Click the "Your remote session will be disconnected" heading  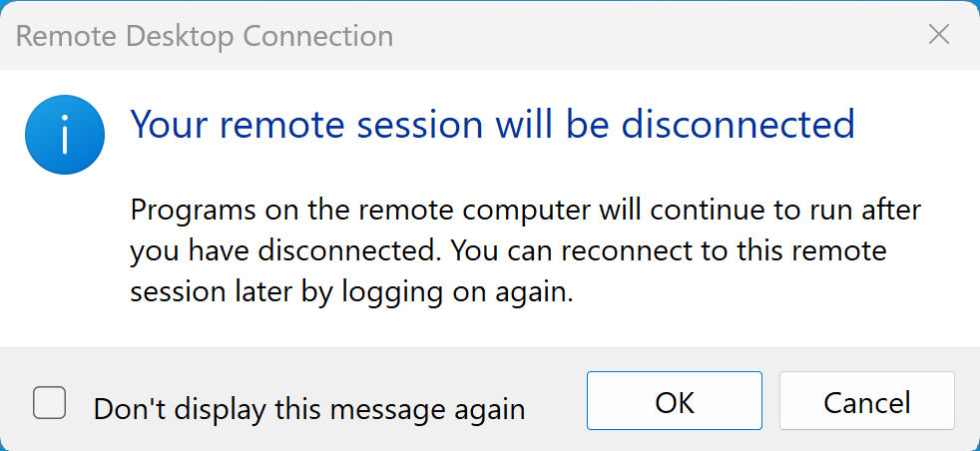(x=493, y=125)
